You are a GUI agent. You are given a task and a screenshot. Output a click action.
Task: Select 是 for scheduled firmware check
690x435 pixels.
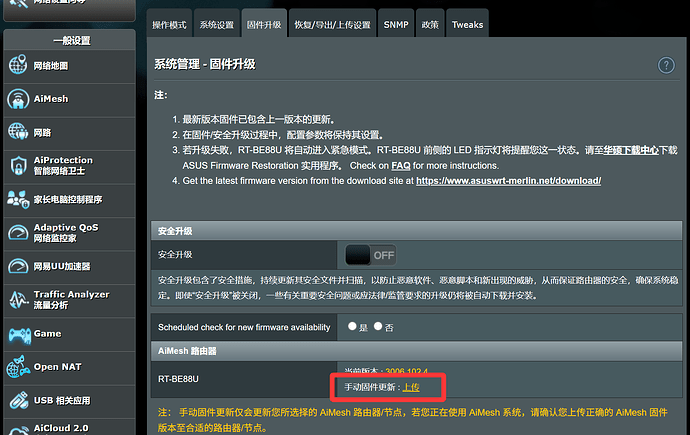(352, 326)
